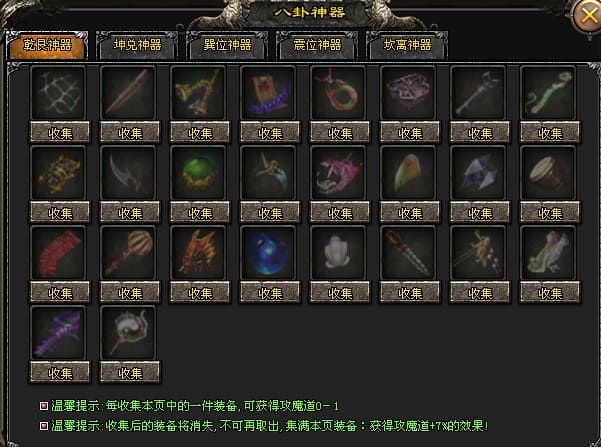
Task: Select the purple crystal shard icon
Action: 478,173
